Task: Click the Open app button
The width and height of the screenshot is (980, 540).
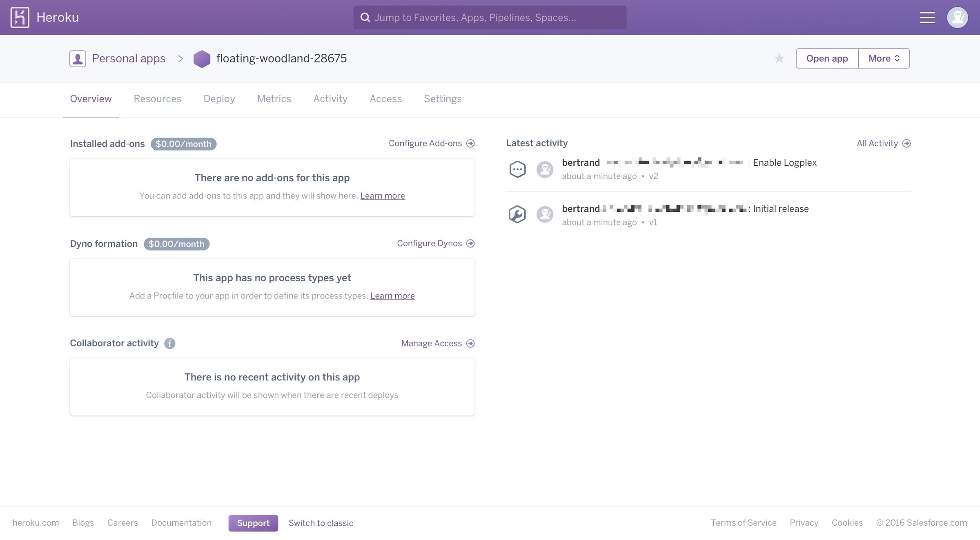Action: point(827,58)
